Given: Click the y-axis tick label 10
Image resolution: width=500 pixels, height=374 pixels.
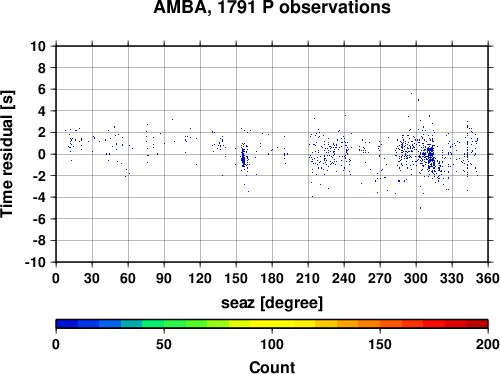Looking at the screenshot, I should [38, 46].
